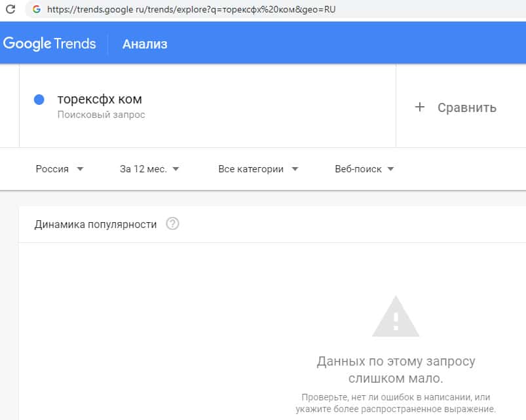Click the Сравнить compare button

pyautogui.click(x=466, y=107)
